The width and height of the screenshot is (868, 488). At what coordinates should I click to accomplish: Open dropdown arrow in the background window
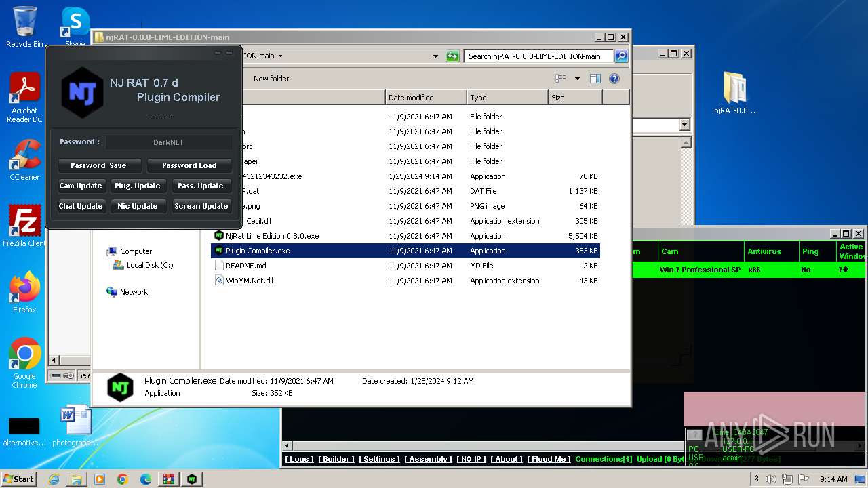684,125
